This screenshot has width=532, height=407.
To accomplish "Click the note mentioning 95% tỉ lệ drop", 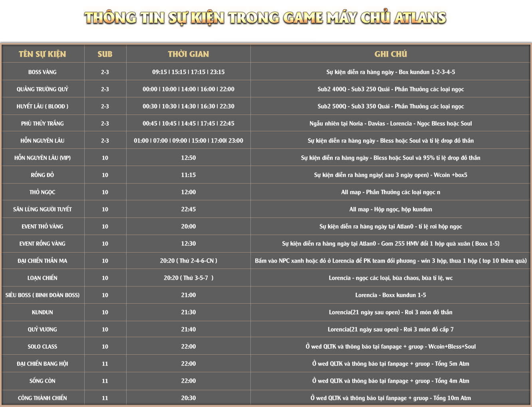I will [391, 158].
